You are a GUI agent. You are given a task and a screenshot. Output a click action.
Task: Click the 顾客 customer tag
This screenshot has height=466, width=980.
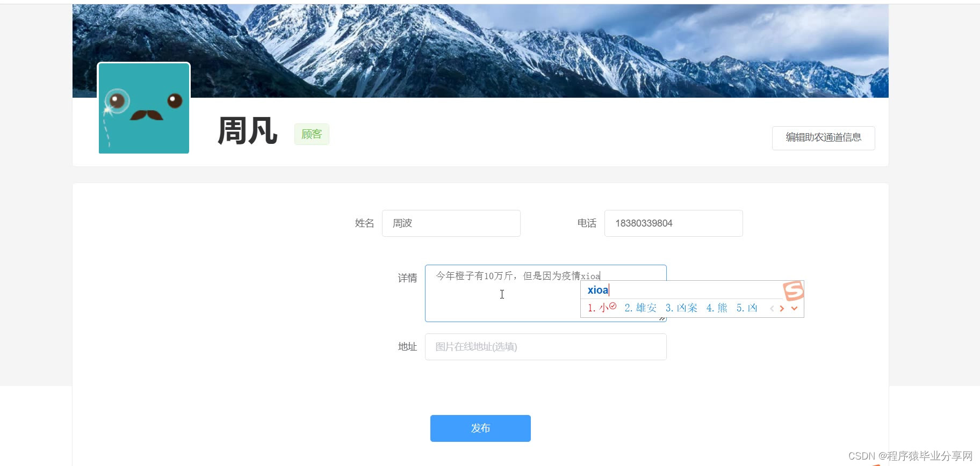[x=312, y=134]
